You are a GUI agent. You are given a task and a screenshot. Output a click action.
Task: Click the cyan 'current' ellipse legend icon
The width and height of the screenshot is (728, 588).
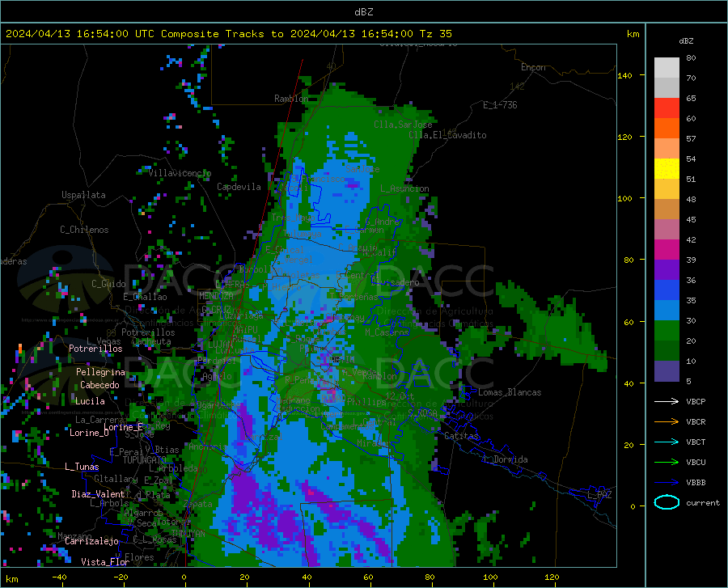click(x=667, y=502)
